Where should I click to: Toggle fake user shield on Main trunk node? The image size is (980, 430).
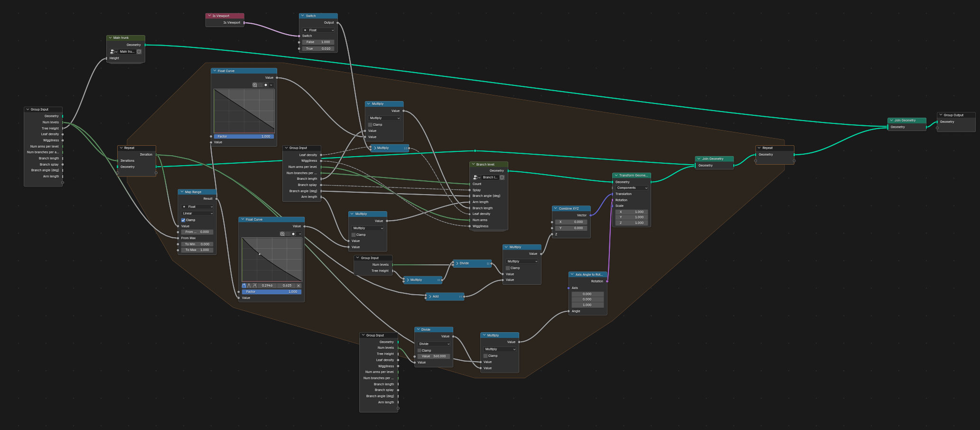139,52
